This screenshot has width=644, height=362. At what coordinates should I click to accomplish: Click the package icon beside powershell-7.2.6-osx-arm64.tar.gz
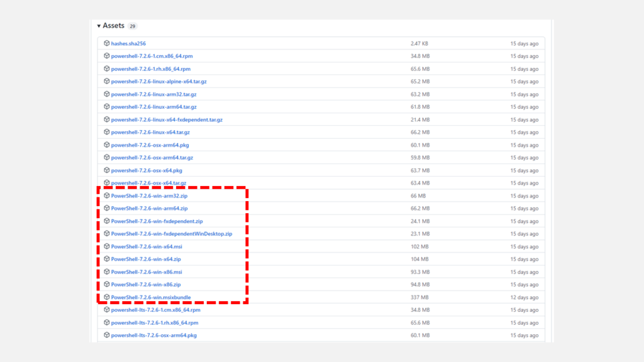click(107, 157)
